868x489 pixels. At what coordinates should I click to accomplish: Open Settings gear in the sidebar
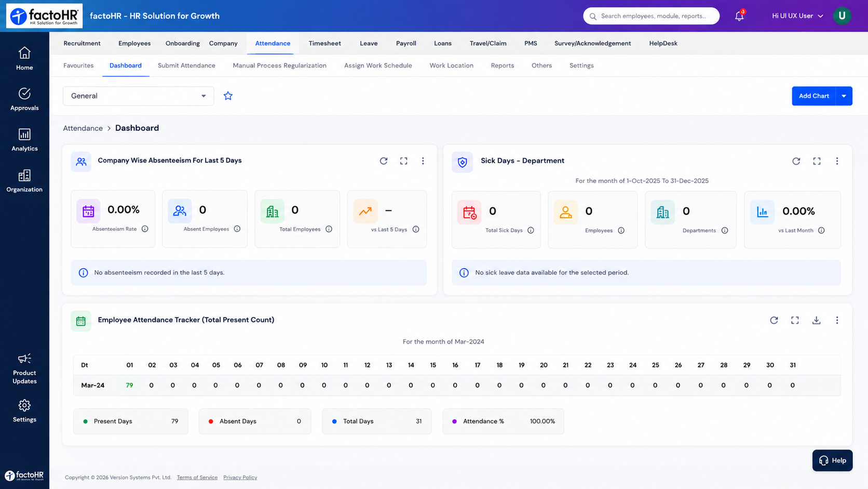pos(24,411)
